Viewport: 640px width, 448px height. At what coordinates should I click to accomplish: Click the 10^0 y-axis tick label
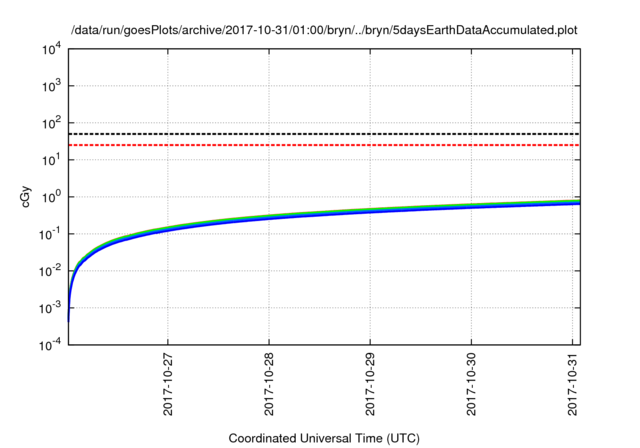pyautogui.click(x=51, y=197)
